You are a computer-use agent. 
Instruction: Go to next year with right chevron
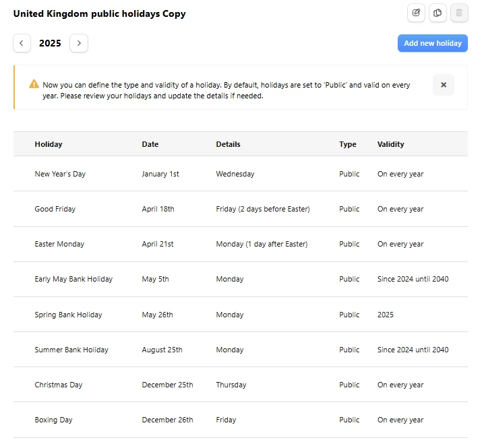click(x=79, y=43)
